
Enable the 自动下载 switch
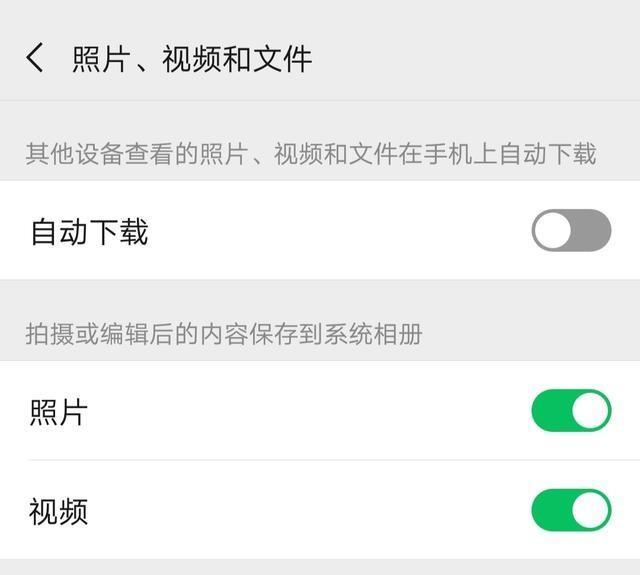click(x=571, y=231)
